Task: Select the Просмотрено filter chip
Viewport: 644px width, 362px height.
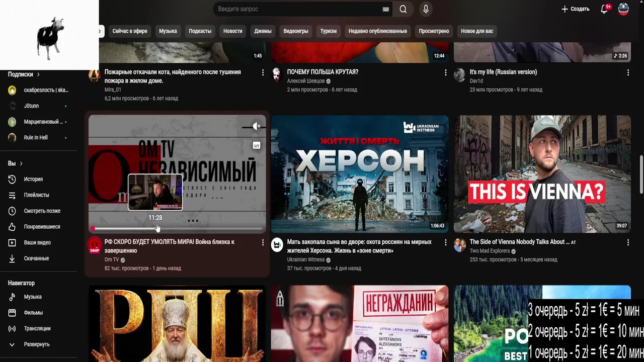Action: (434, 31)
